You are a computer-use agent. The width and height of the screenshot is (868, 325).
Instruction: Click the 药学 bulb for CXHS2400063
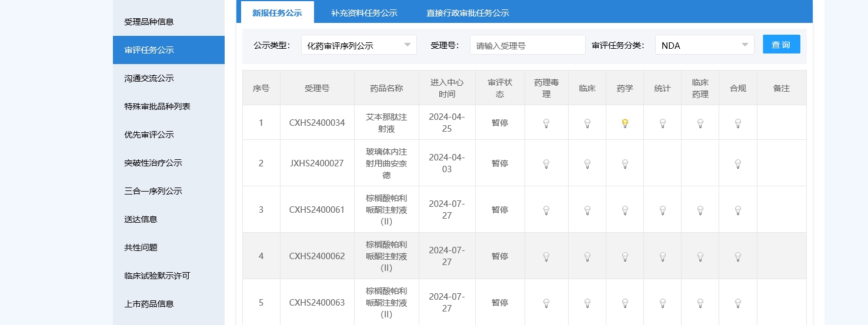tap(625, 303)
